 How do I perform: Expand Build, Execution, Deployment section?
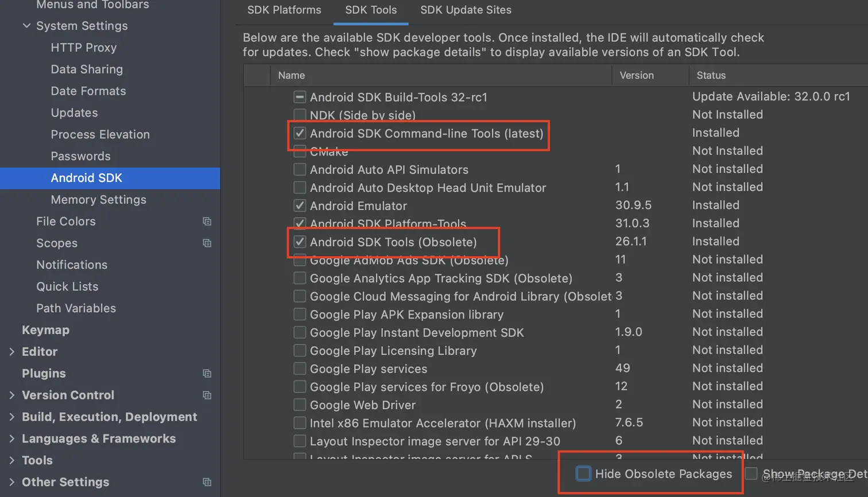click(x=12, y=417)
